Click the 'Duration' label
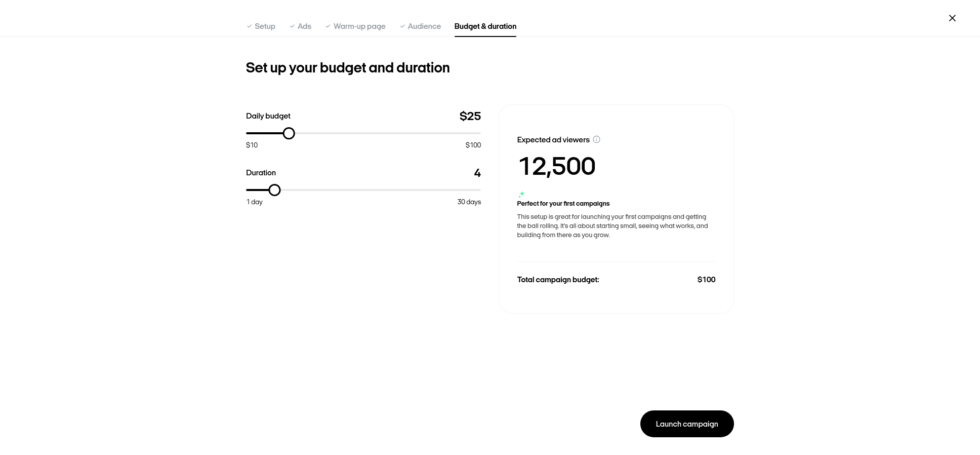This screenshot has height=455, width=980. tap(261, 173)
